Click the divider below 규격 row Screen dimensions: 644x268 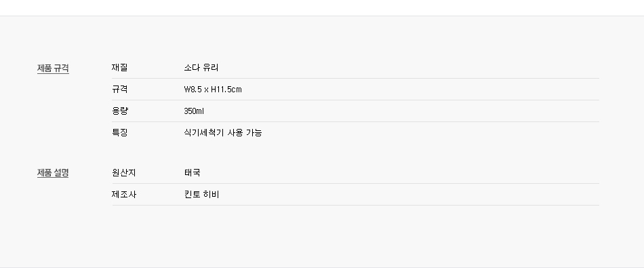tap(356, 100)
